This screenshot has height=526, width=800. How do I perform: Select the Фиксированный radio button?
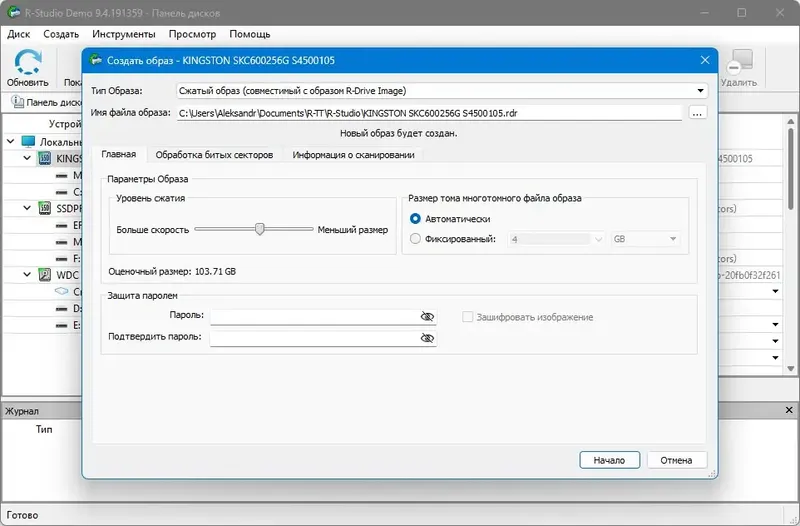415,239
